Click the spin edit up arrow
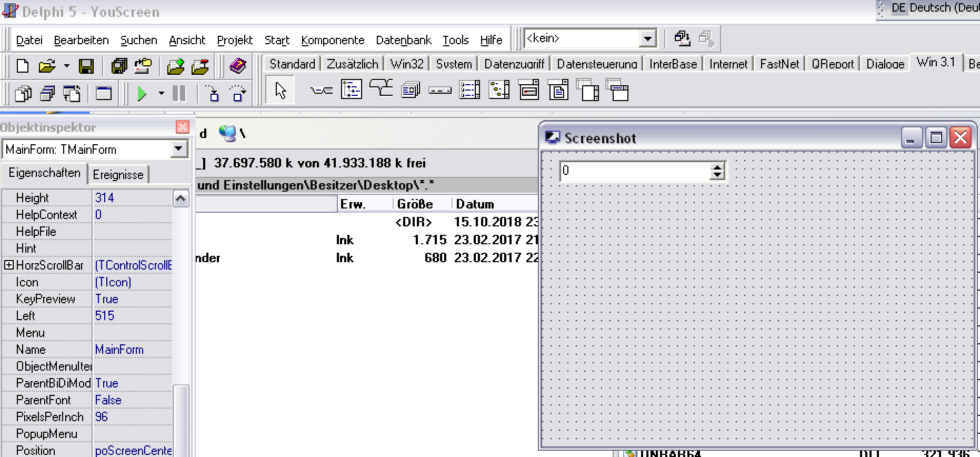 click(x=717, y=167)
